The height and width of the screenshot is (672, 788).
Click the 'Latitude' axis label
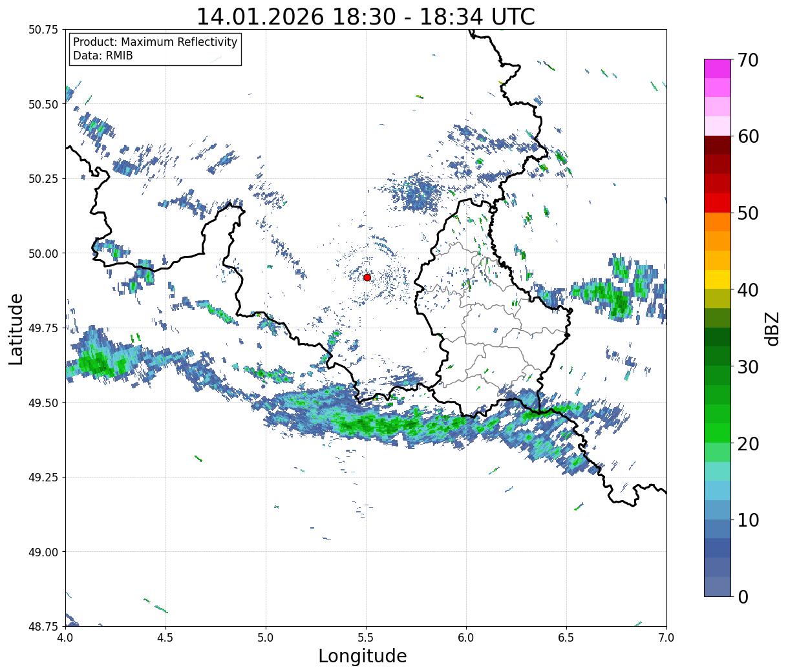tap(16, 328)
